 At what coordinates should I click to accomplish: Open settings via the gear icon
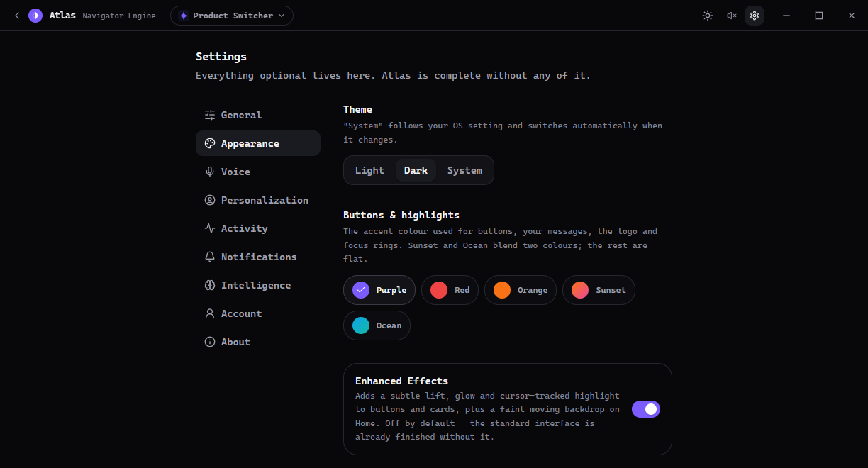coord(755,16)
